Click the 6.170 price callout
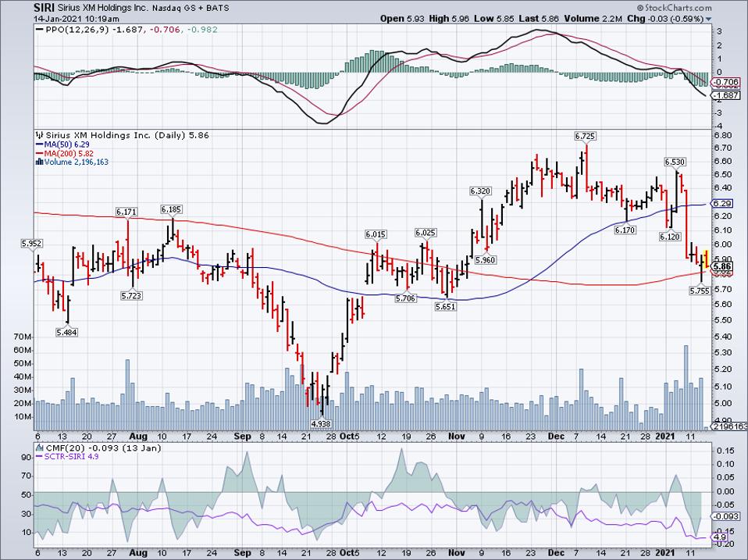Image resolution: width=748 pixels, height=560 pixels. coord(625,230)
